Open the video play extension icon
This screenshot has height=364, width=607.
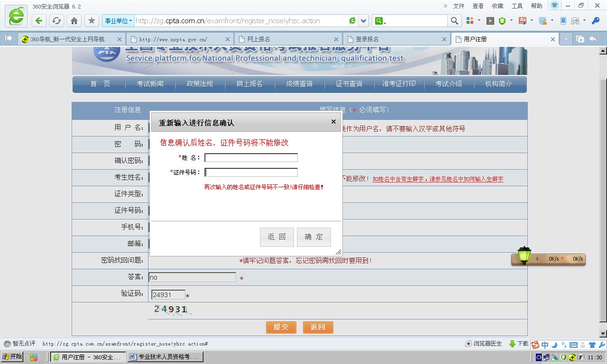click(490, 21)
